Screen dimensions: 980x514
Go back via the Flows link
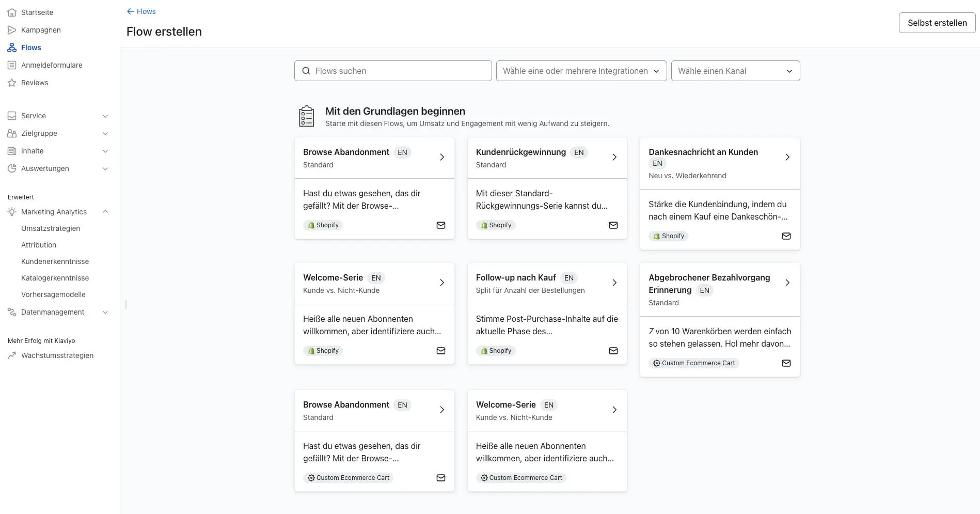[x=141, y=11]
